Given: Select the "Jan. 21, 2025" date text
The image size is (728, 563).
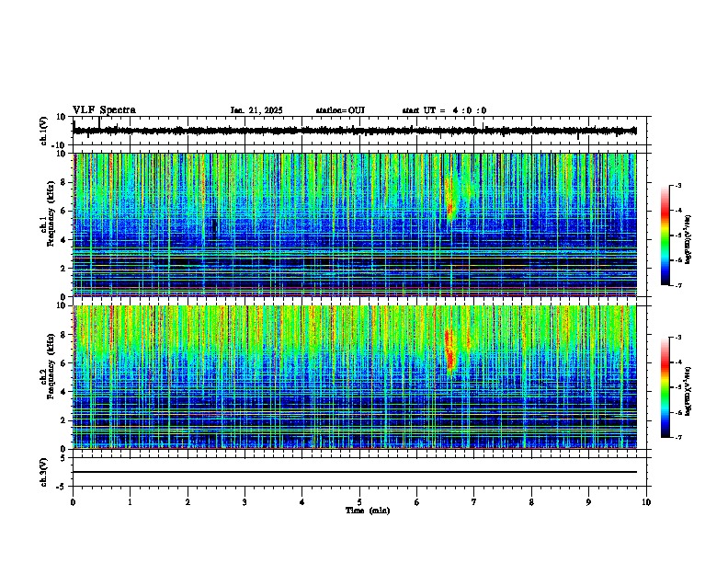Looking at the screenshot, I should [256, 110].
